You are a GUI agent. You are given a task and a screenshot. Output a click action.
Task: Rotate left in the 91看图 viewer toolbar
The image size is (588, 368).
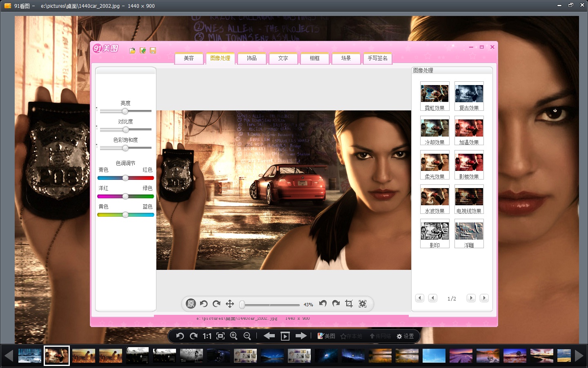pyautogui.click(x=180, y=336)
